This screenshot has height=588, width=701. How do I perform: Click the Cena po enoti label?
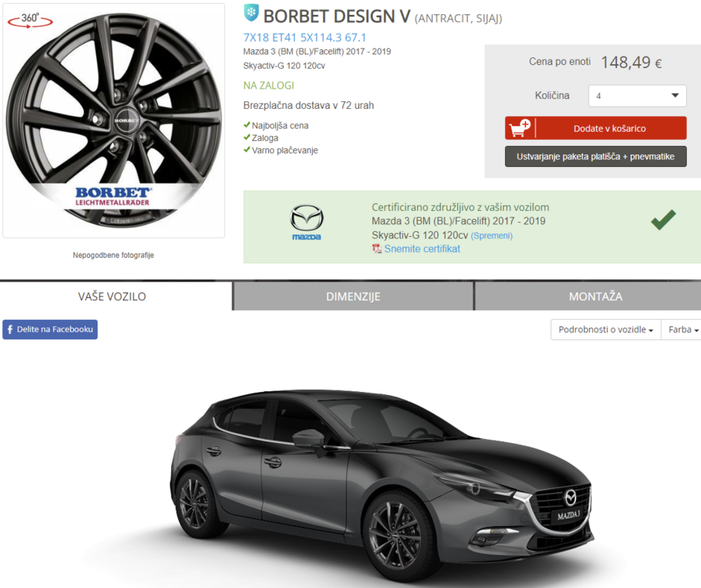560,62
